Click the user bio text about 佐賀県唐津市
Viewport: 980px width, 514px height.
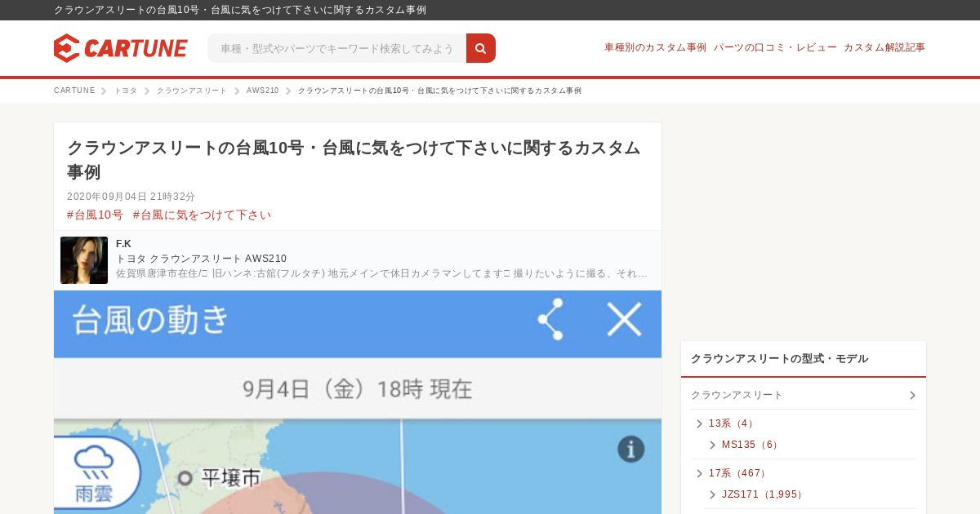click(x=382, y=273)
